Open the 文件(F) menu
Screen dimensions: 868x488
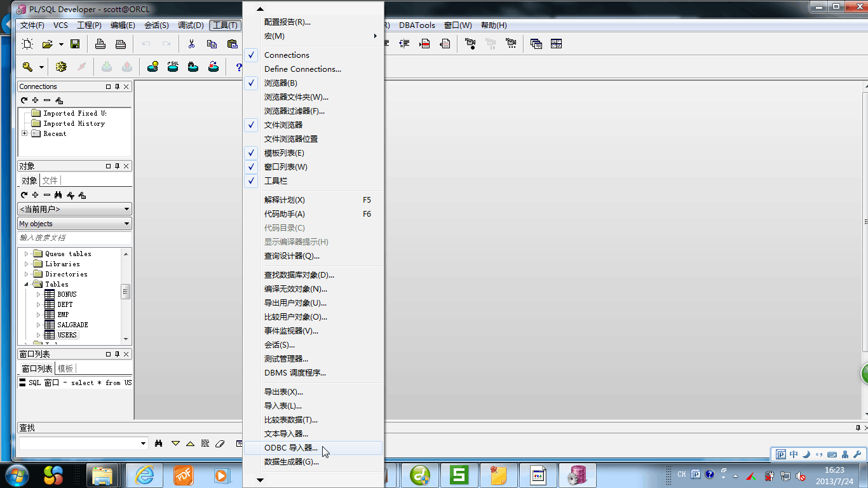click(32, 25)
